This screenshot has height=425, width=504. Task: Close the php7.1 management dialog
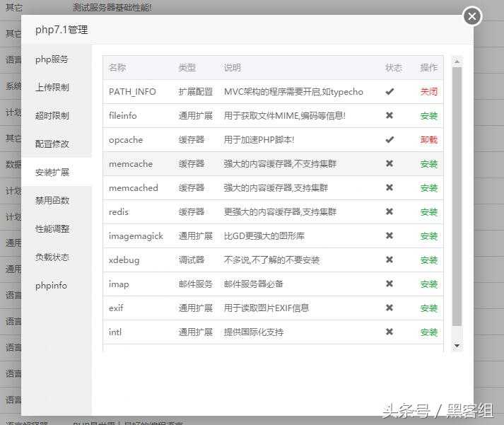[x=472, y=16]
